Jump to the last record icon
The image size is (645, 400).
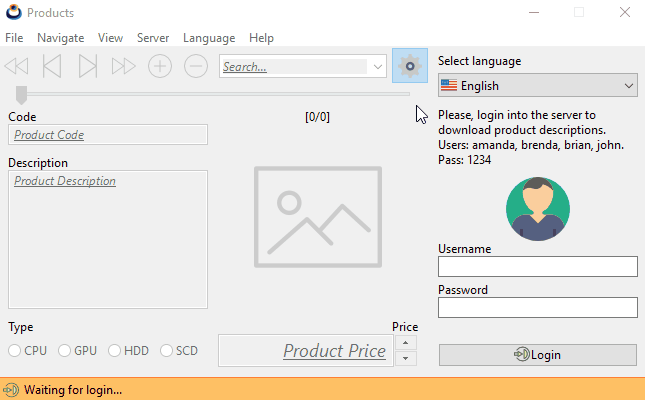point(124,67)
